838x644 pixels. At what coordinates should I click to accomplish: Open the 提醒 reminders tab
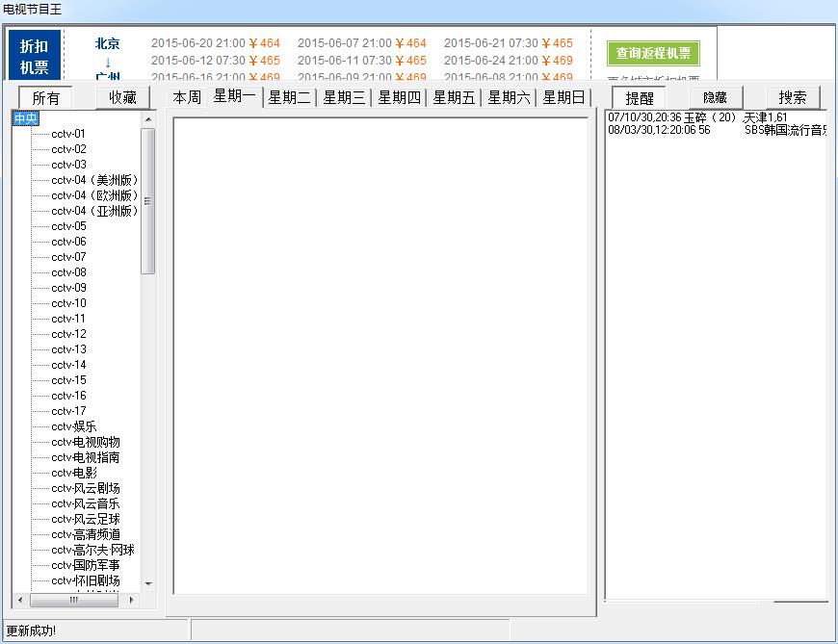640,98
